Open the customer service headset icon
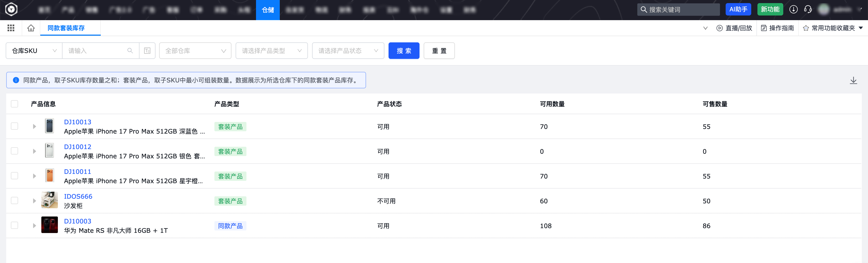Viewport: 868px width, 263px height. [x=808, y=10]
